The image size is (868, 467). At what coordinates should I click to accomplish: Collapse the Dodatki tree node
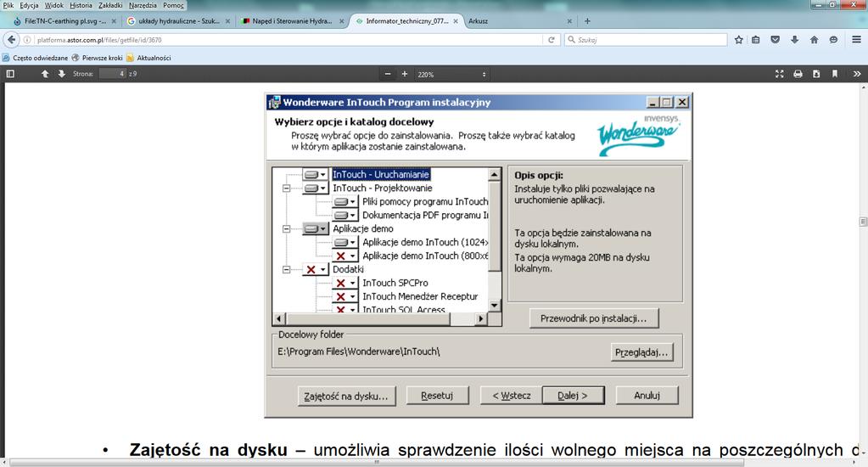[x=286, y=270]
